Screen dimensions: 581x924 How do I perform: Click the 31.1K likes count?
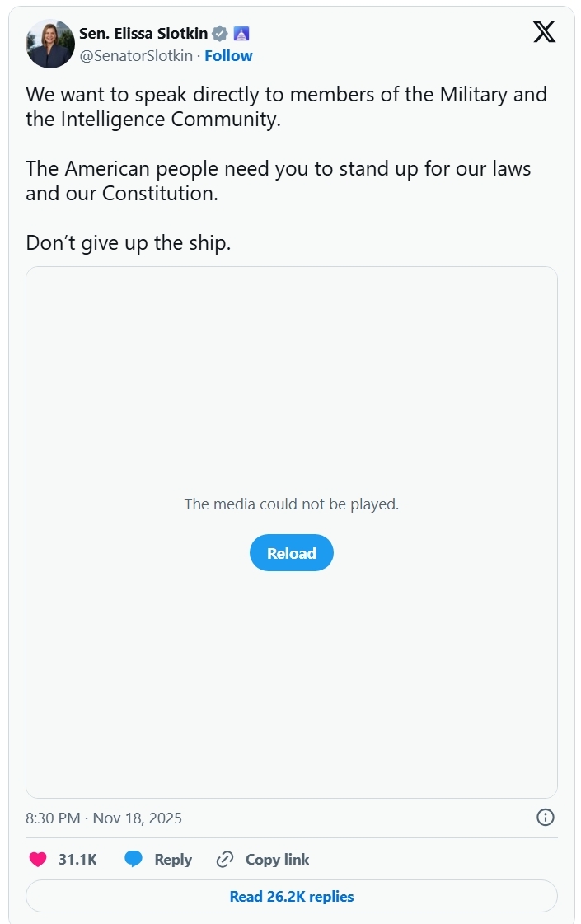[x=77, y=860]
